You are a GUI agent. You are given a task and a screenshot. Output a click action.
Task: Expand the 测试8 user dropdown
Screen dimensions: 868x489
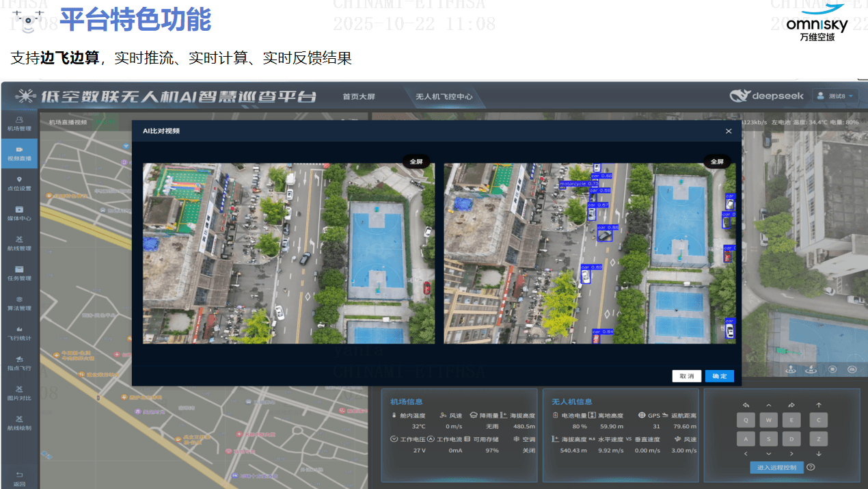tap(835, 96)
